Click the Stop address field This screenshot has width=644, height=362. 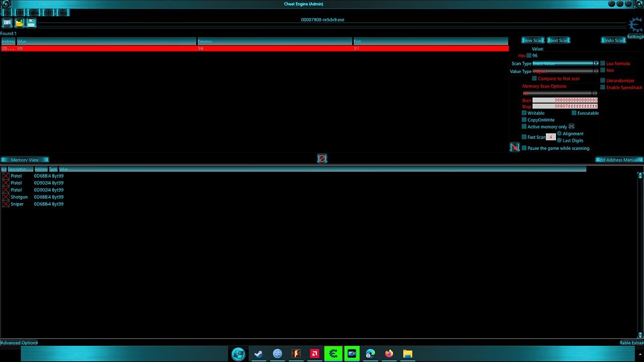(x=565, y=106)
